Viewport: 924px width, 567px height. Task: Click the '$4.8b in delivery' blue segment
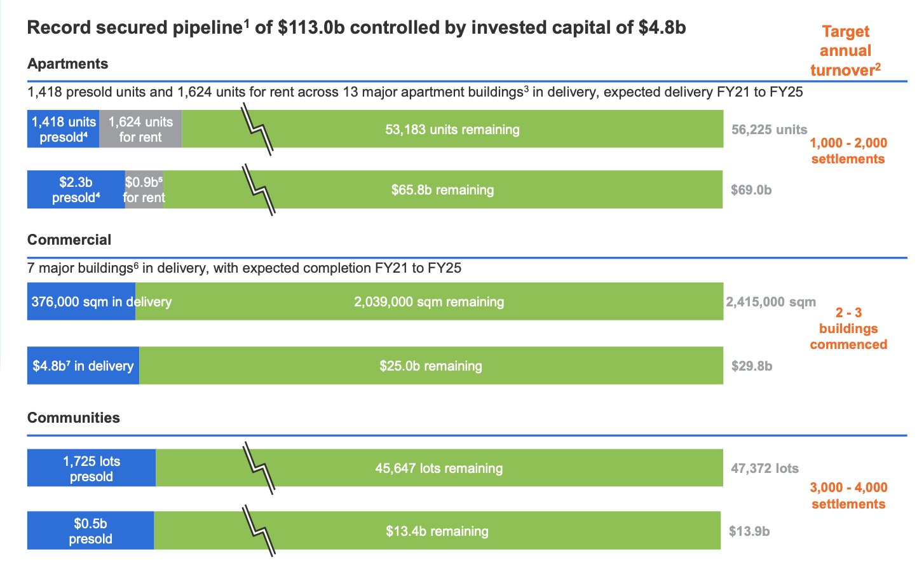click(83, 365)
